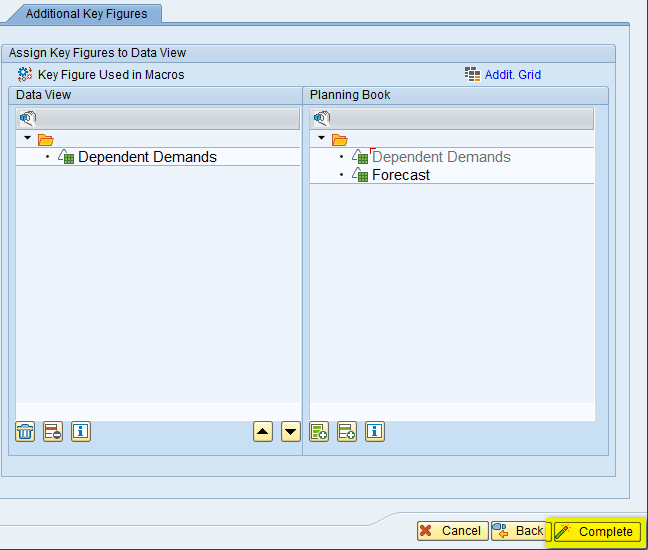Select the Data View root folder icon
The height and width of the screenshot is (550, 648).
point(46,140)
